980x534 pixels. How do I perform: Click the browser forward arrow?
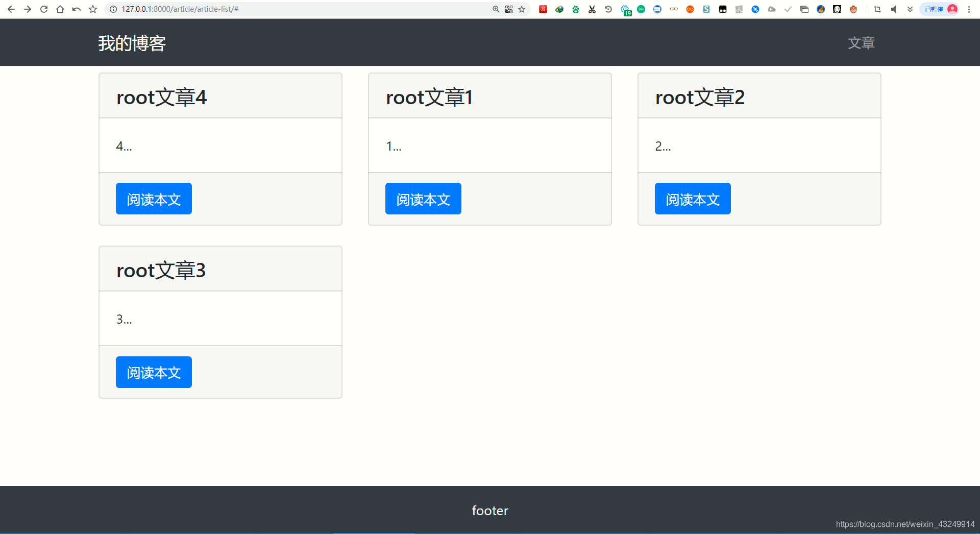coord(28,9)
